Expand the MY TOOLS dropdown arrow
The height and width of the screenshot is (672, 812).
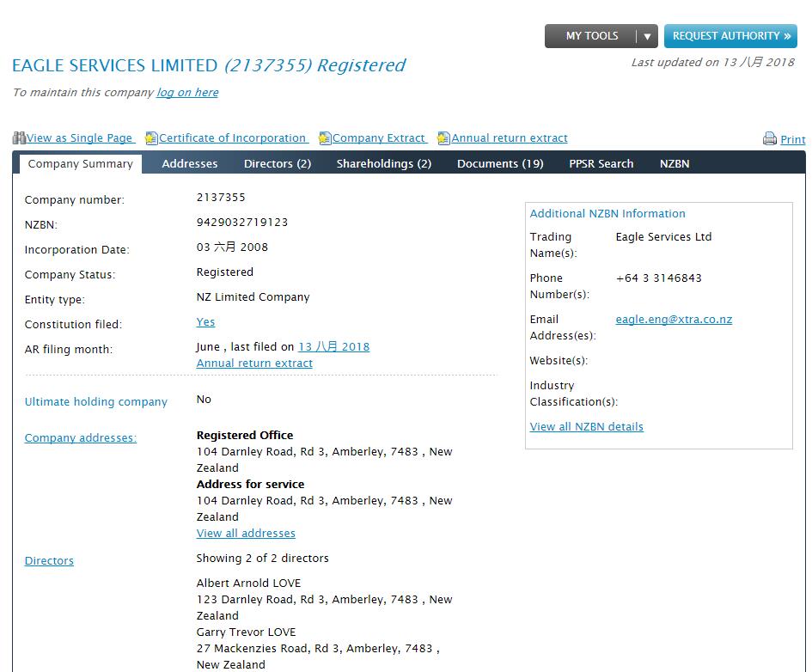coord(647,36)
